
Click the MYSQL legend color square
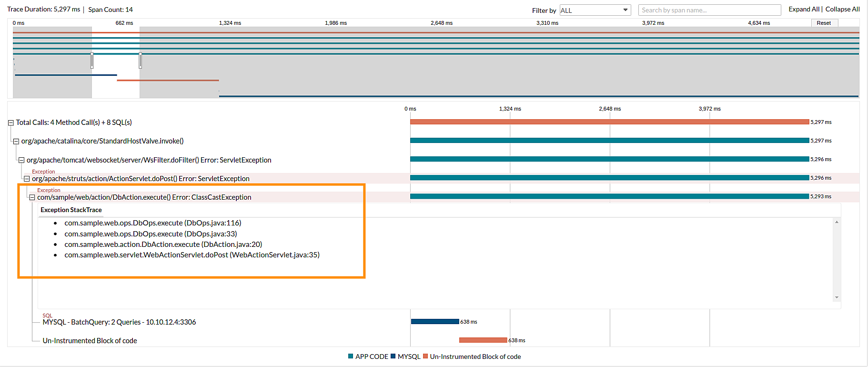point(393,357)
